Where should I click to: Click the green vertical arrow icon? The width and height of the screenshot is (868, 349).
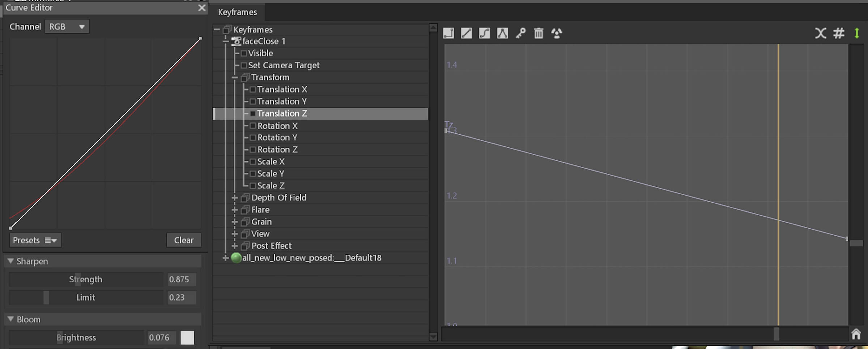tap(857, 33)
